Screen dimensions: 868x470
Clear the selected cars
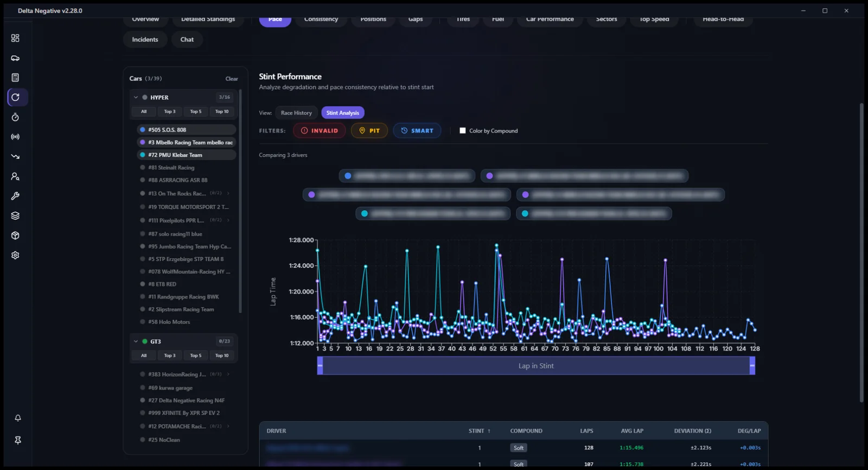click(232, 79)
